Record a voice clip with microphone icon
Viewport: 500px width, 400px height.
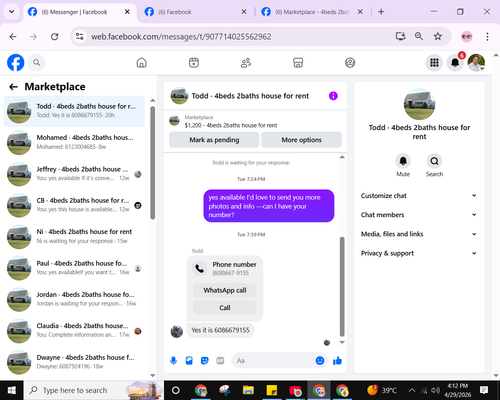pos(173,361)
